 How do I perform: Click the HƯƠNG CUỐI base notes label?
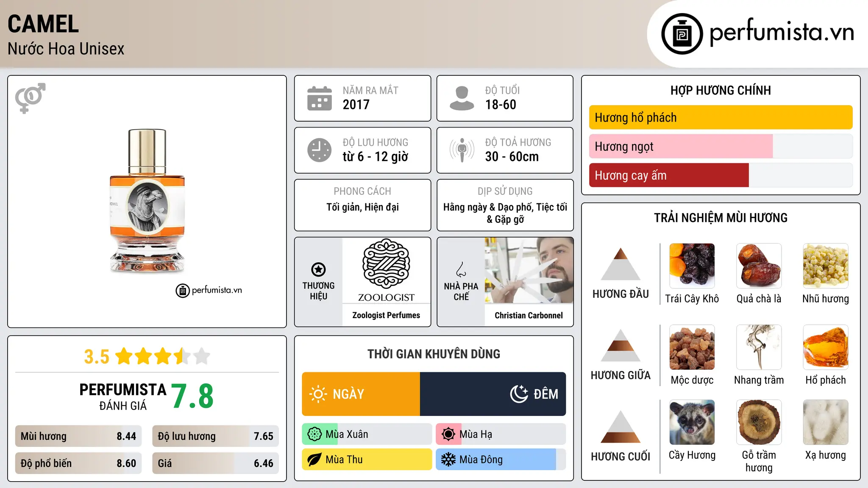(x=620, y=457)
